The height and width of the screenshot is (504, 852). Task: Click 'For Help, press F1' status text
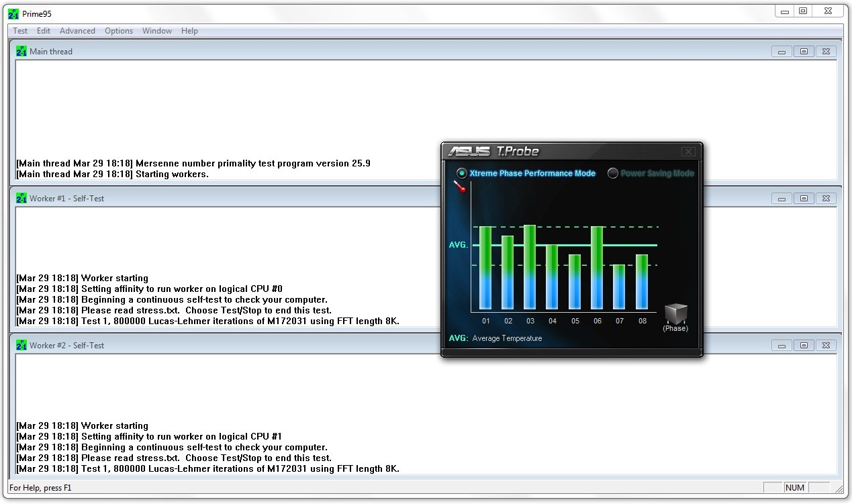(40, 488)
